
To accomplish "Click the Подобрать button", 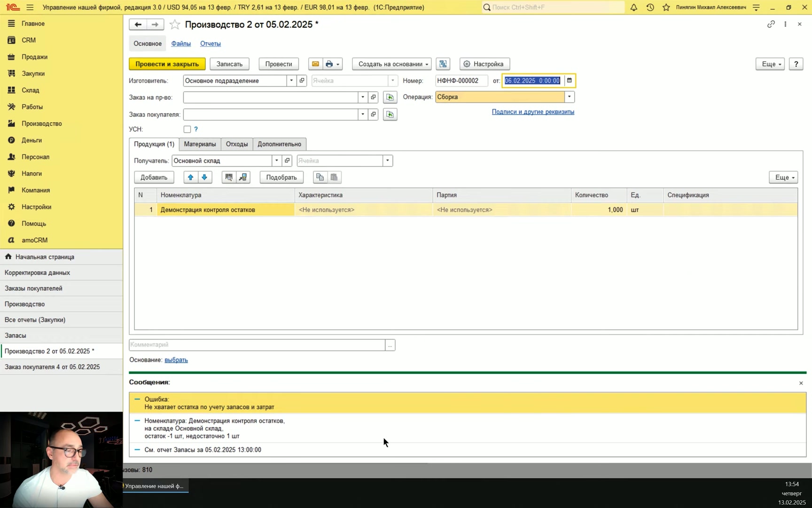I will coord(281,177).
